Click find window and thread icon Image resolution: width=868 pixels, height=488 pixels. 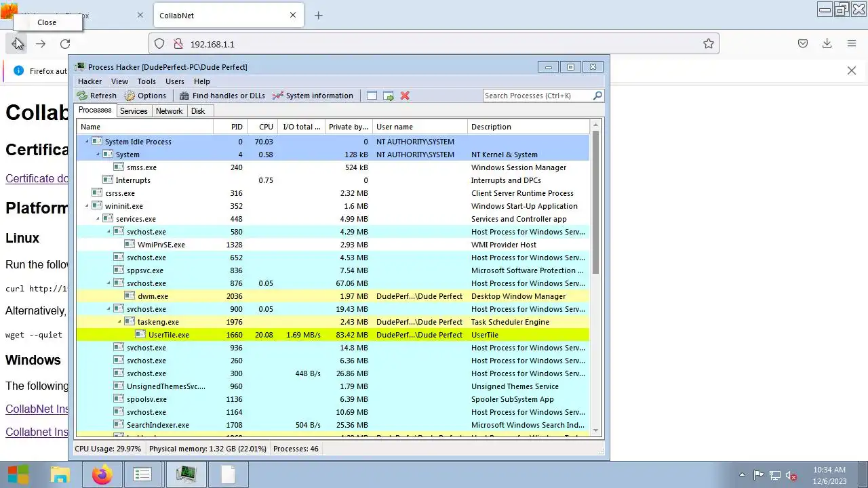point(389,96)
